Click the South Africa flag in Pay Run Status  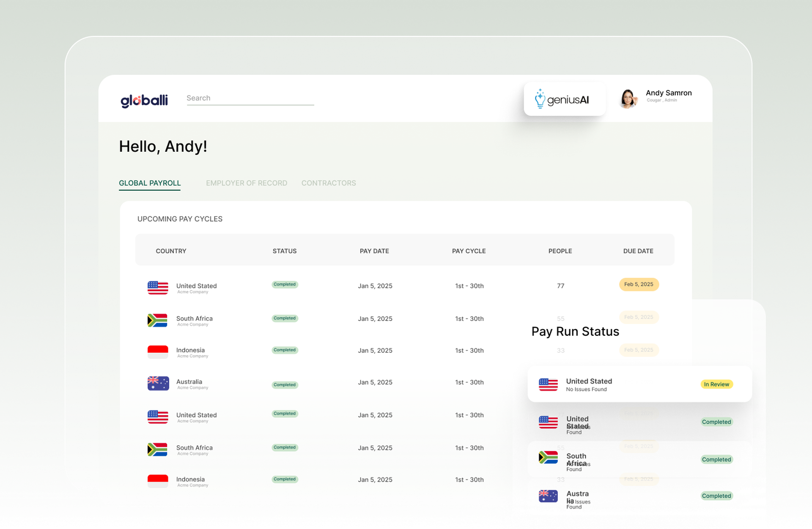[548, 458]
